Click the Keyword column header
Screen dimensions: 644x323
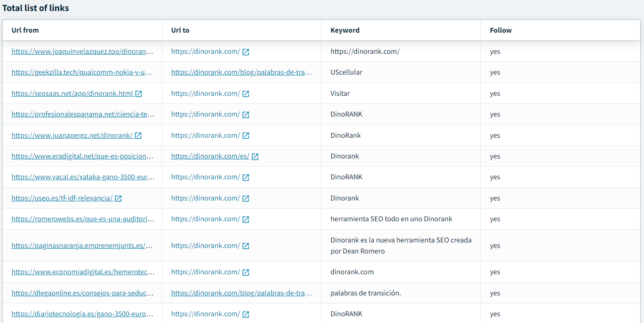pyautogui.click(x=345, y=31)
